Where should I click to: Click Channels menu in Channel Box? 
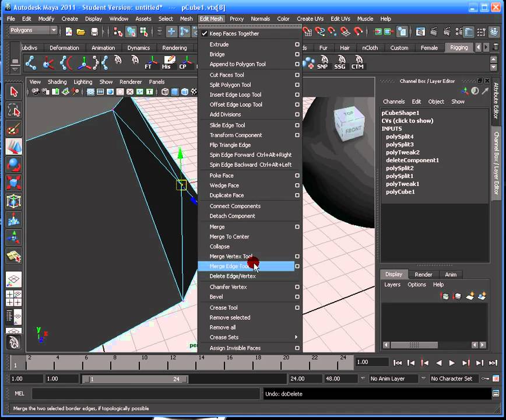pyautogui.click(x=393, y=101)
